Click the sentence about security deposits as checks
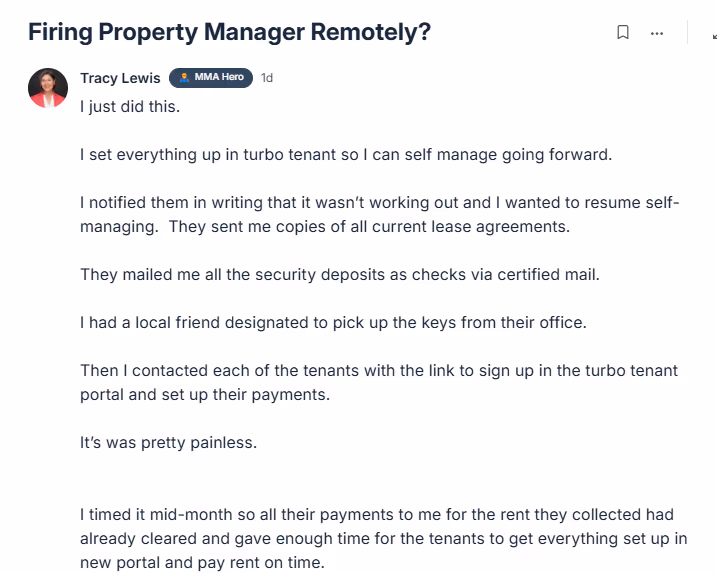 (x=340, y=274)
